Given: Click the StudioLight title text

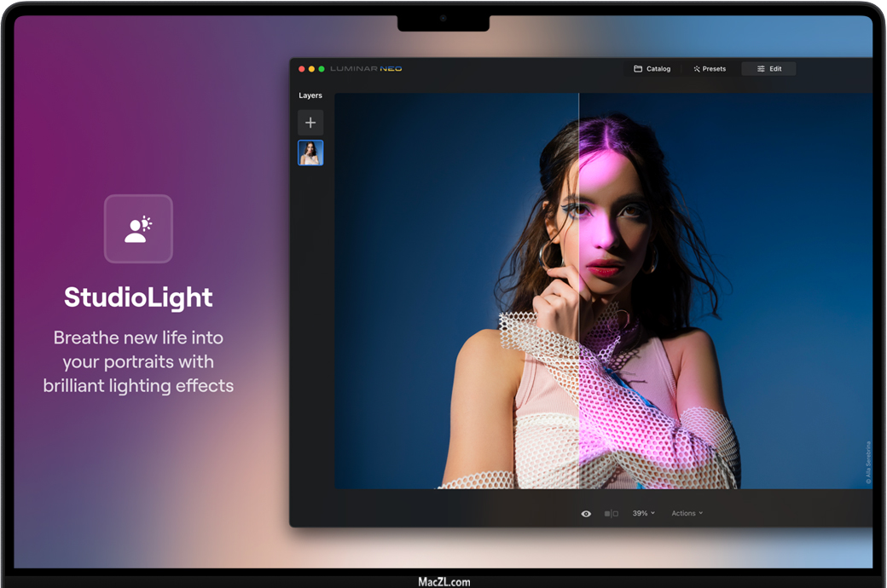Looking at the screenshot, I should (138, 297).
